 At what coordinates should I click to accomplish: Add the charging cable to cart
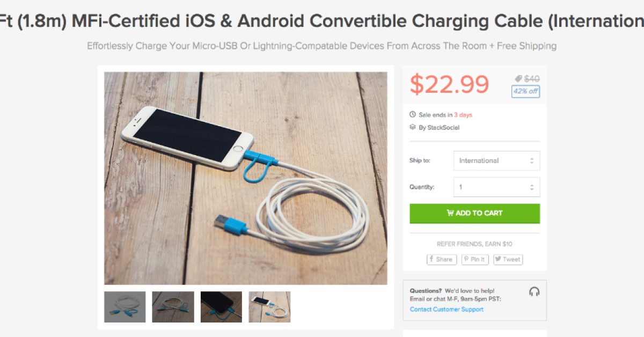tap(474, 213)
